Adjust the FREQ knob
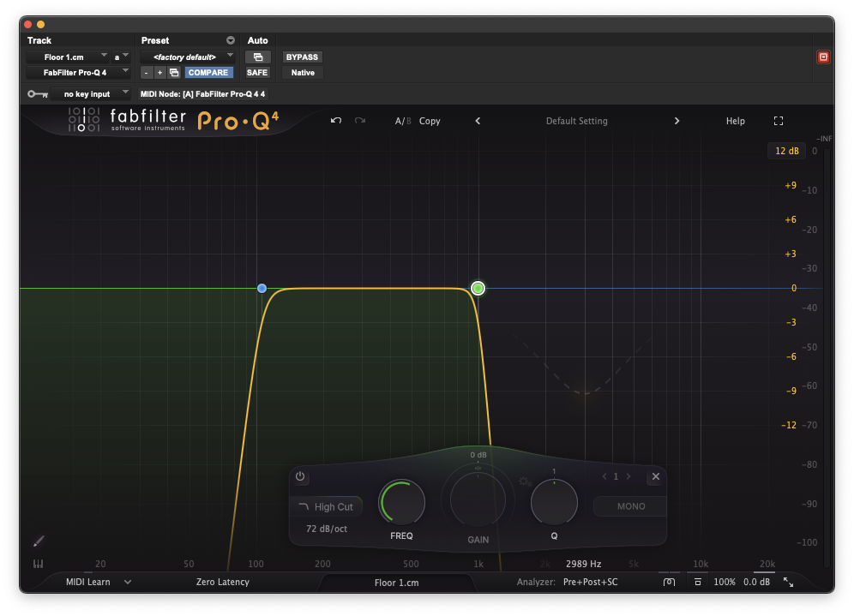Image resolution: width=854 pixels, height=616 pixels. tap(402, 503)
